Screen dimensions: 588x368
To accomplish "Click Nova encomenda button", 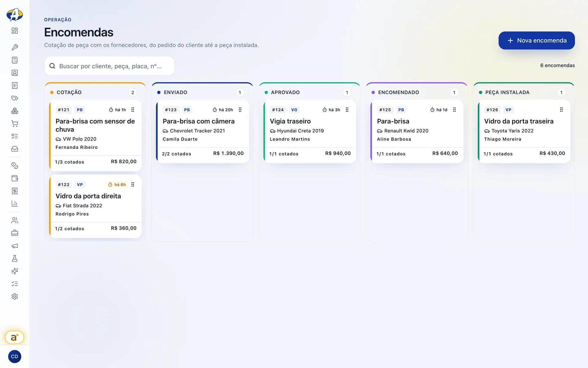I will coord(537,40).
